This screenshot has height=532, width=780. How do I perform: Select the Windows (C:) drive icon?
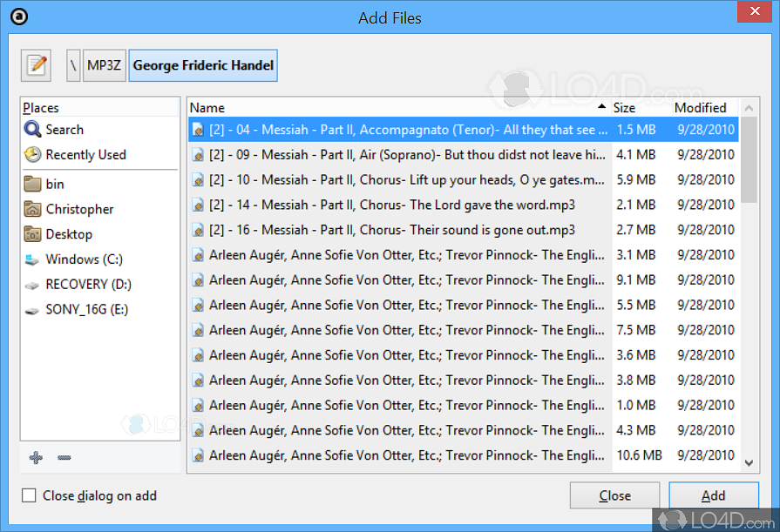tap(32, 259)
